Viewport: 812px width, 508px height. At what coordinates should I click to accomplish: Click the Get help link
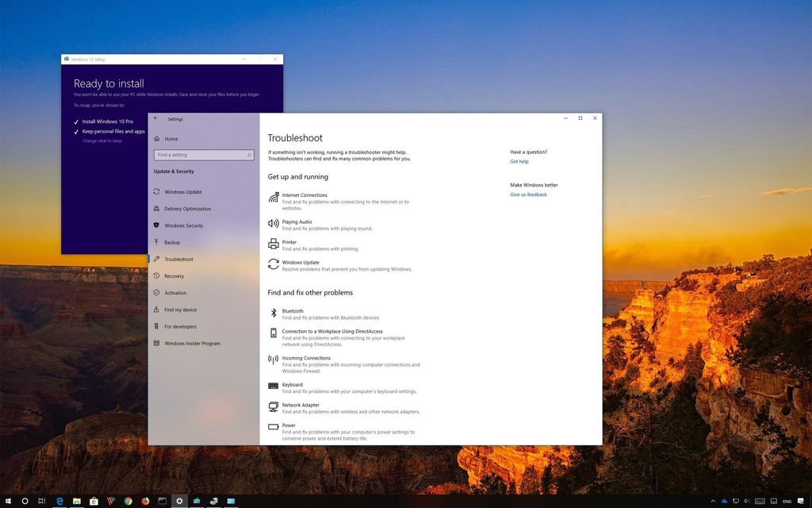(519, 161)
